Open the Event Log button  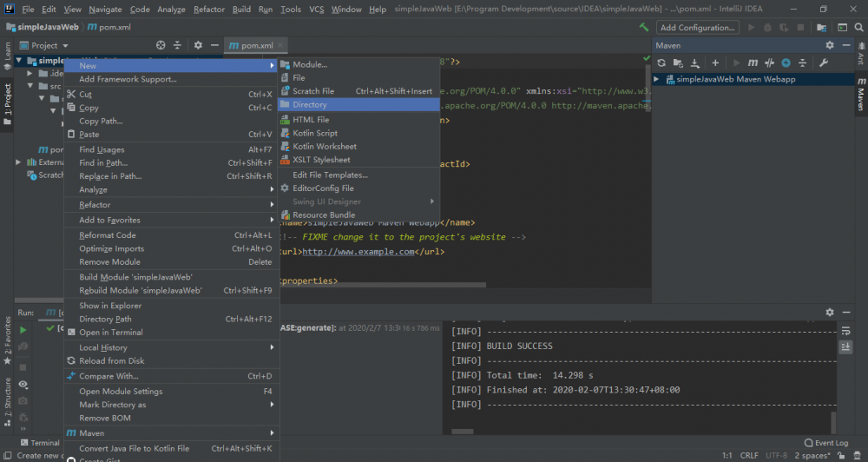tap(826, 443)
